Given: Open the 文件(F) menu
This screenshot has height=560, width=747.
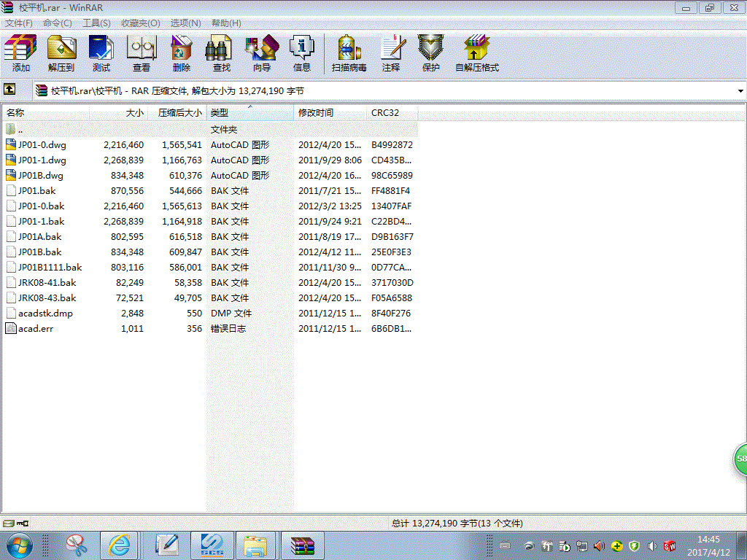Looking at the screenshot, I should [18, 23].
